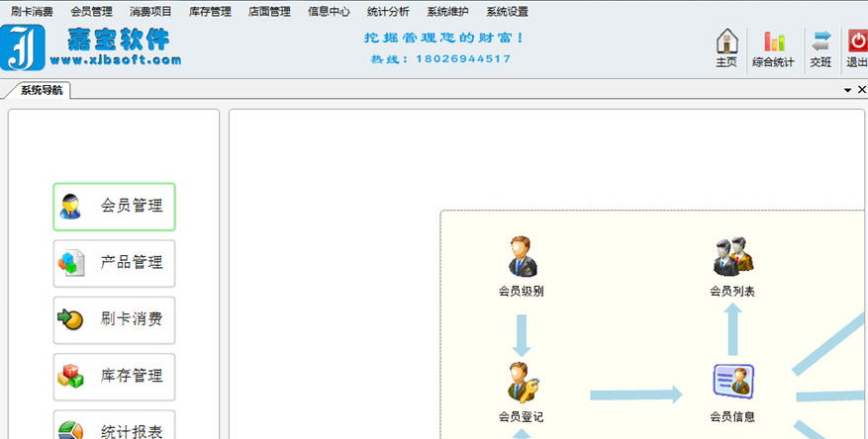The width and height of the screenshot is (868, 439).
Task: Select 库存管理 sidebar button
Action: (114, 377)
